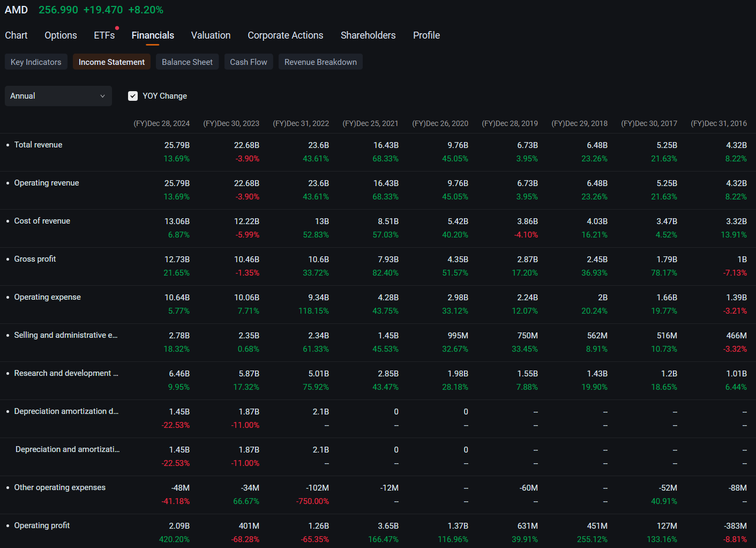Select 2018 operating profit 255.12% change

(592, 539)
